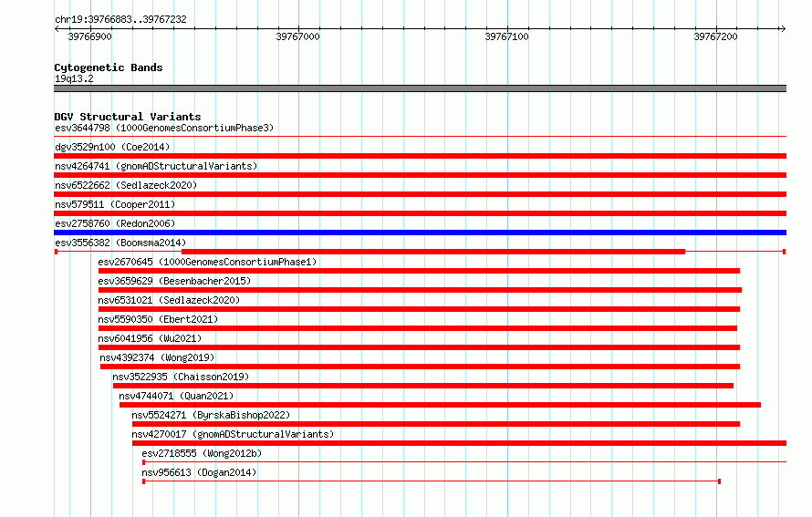The width and height of the screenshot is (812, 517).
Task: Click the red bar under nsv5590350 Ebert2021
Action: pos(417,328)
